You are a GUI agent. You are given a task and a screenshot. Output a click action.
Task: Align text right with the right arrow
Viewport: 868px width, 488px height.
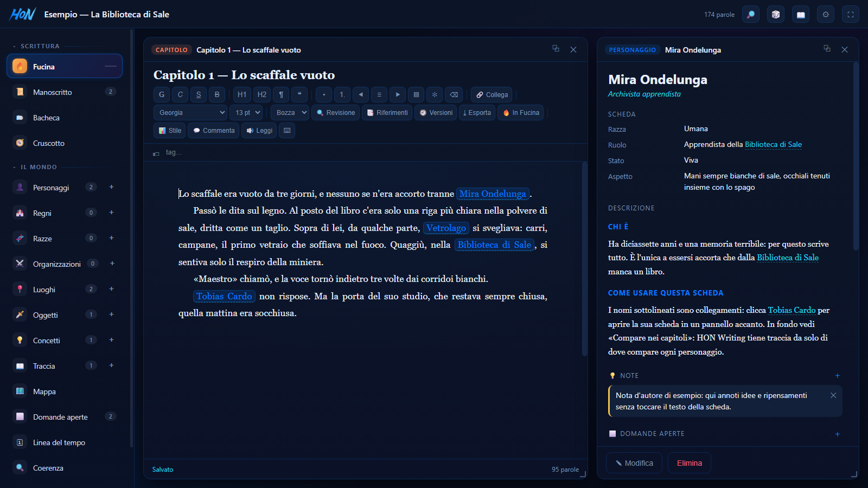(x=398, y=94)
